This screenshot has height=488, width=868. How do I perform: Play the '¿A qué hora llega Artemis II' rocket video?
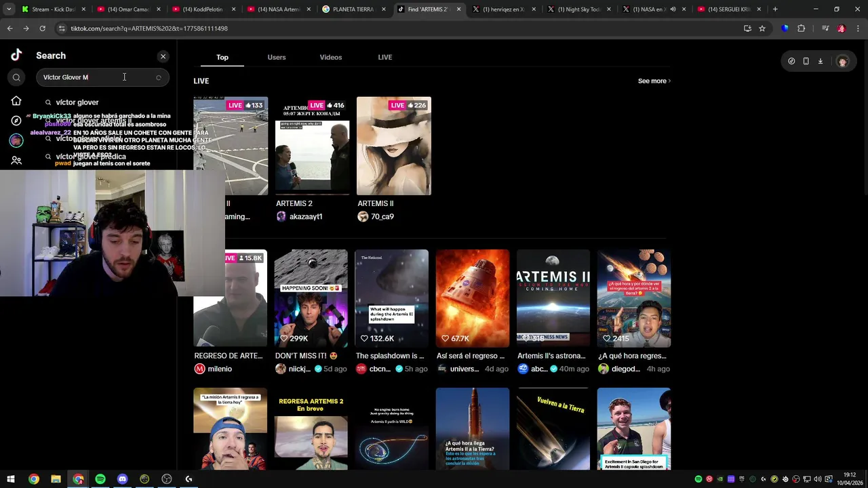[x=473, y=429]
